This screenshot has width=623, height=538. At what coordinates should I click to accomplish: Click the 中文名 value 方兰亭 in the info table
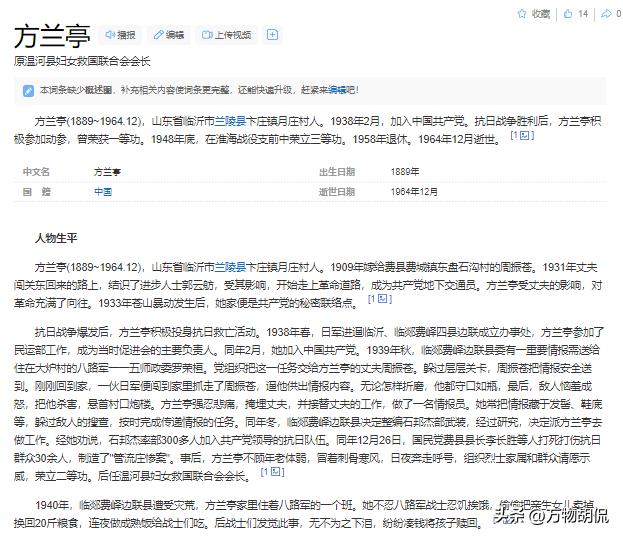tap(107, 172)
